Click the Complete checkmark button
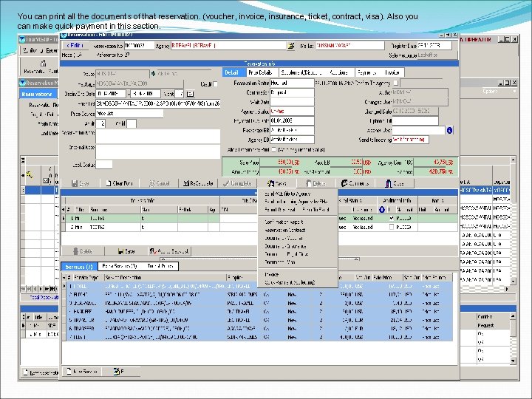The width and height of the screenshot is (532, 399). point(237,183)
